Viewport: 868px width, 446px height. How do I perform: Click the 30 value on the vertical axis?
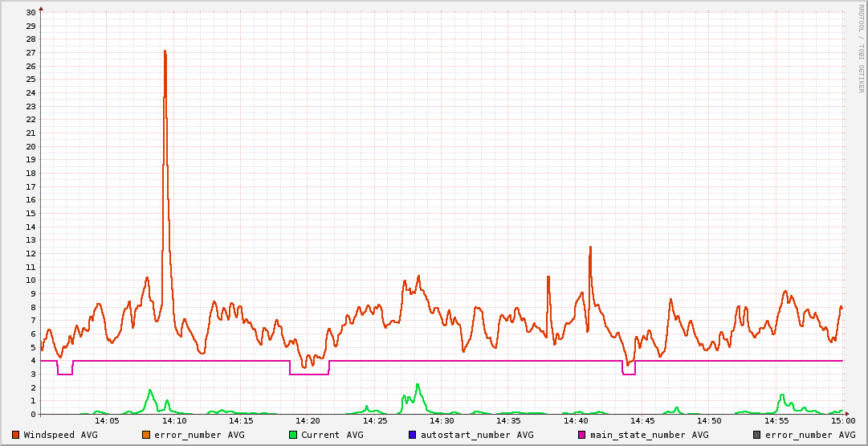(31, 13)
